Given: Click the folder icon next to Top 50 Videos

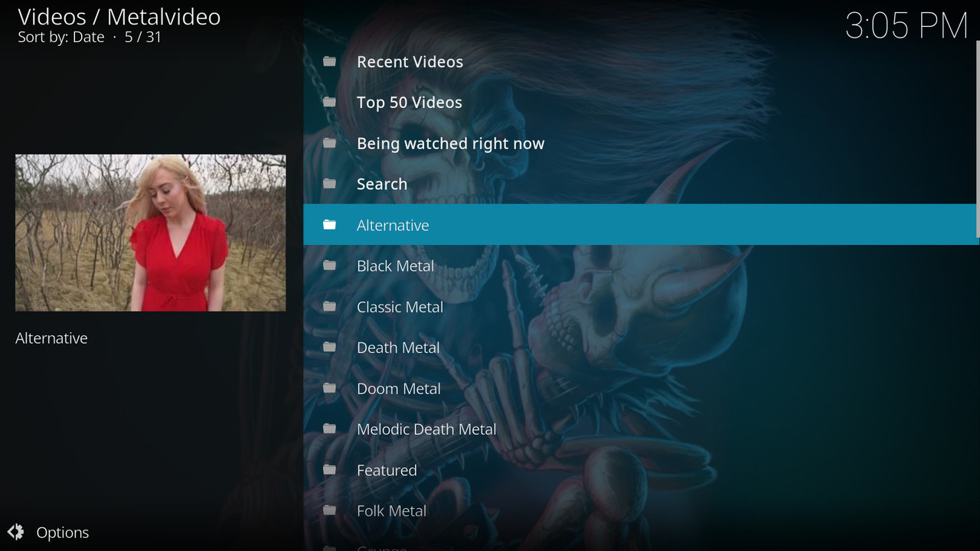Looking at the screenshot, I should click(x=330, y=102).
